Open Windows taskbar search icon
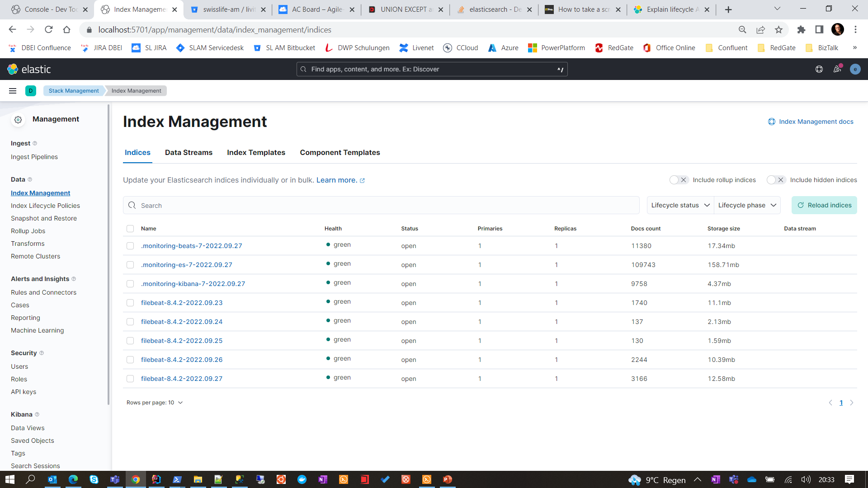This screenshot has width=868, height=488. pyautogui.click(x=30, y=479)
